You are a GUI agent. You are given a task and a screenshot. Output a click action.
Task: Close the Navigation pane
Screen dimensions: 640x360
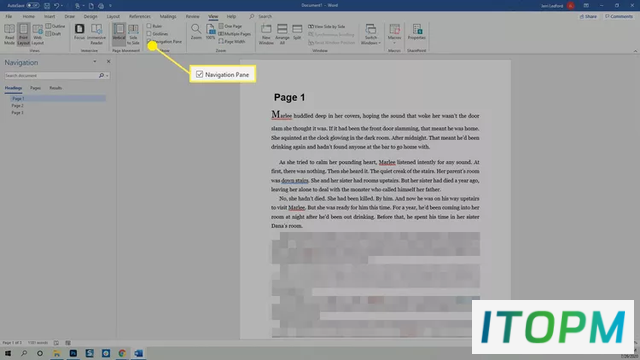click(x=109, y=62)
